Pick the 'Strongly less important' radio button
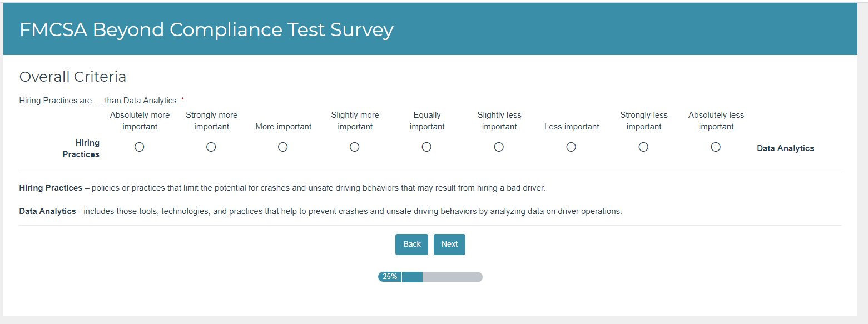The width and height of the screenshot is (868, 324). click(x=643, y=147)
